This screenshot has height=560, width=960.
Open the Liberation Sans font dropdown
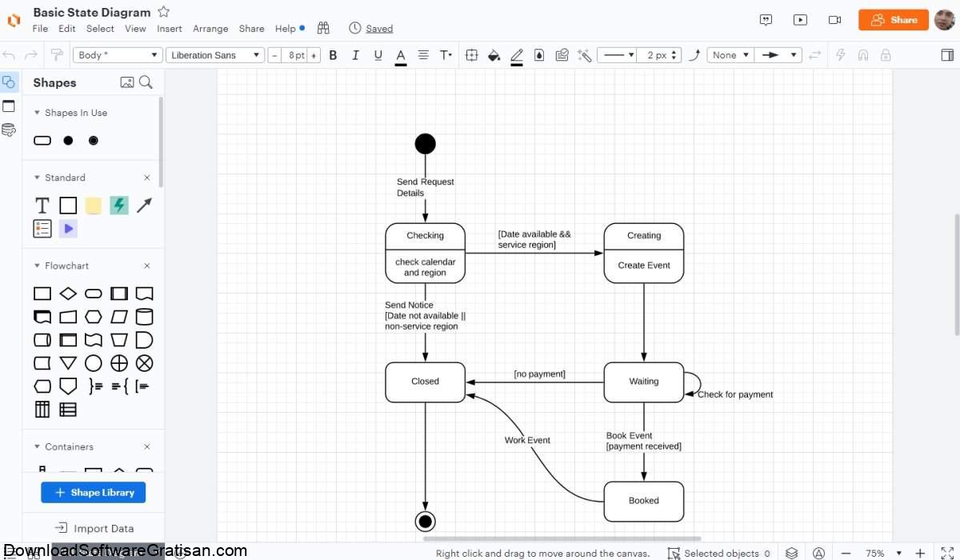(215, 55)
